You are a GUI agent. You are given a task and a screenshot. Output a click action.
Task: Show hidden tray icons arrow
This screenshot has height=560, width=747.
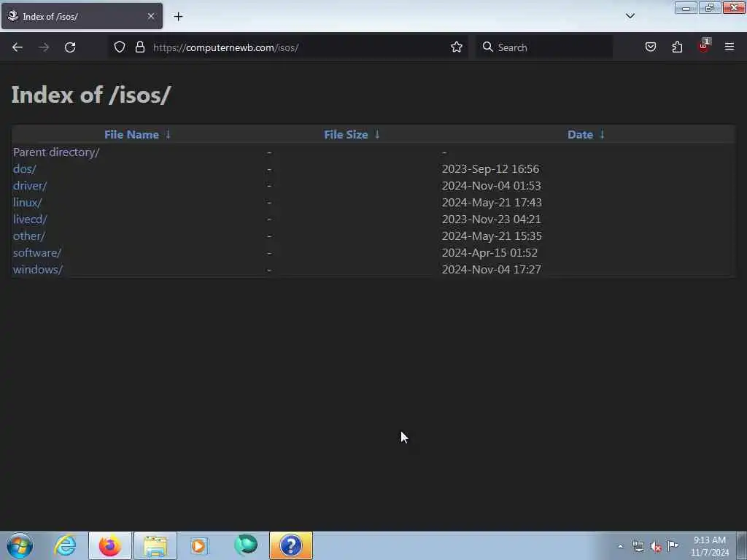pos(620,547)
